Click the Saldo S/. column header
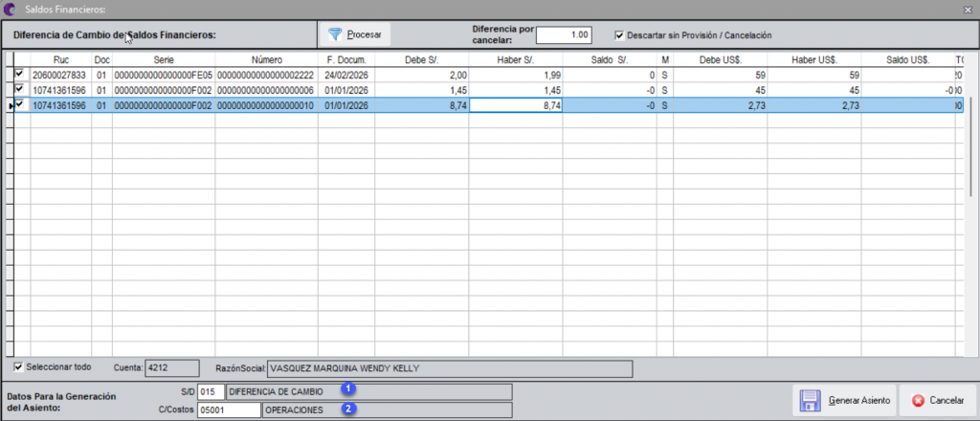This screenshot has width=980, height=421. [610, 60]
